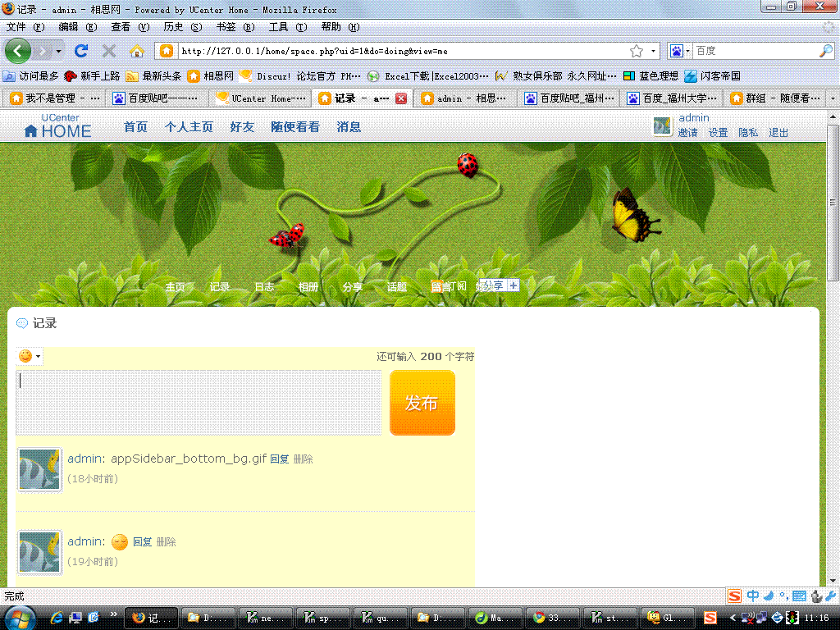The width and height of the screenshot is (840, 630).
Task: Click 退出 to log out
Action: pyautogui.click(x=778, y=133)
